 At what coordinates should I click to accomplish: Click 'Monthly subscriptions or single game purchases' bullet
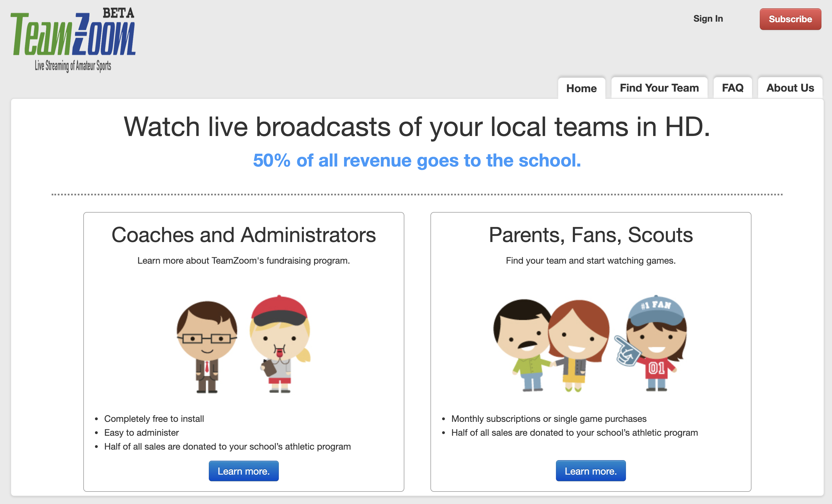click(x=549, y=419)
